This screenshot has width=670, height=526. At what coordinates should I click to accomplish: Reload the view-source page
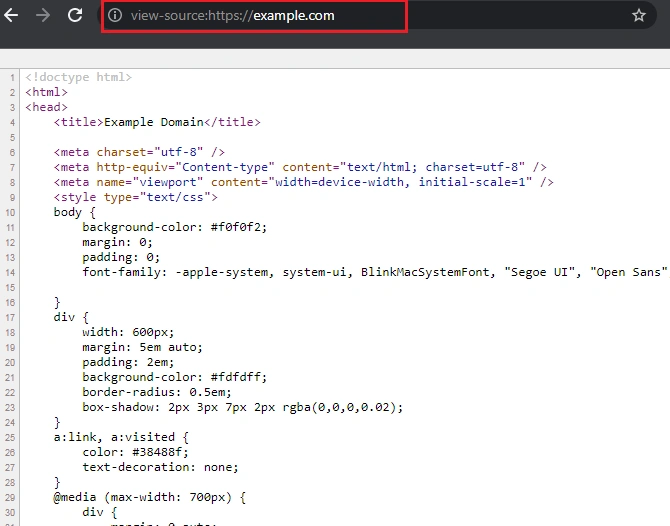pyautogui.click(x=75, y=15)
